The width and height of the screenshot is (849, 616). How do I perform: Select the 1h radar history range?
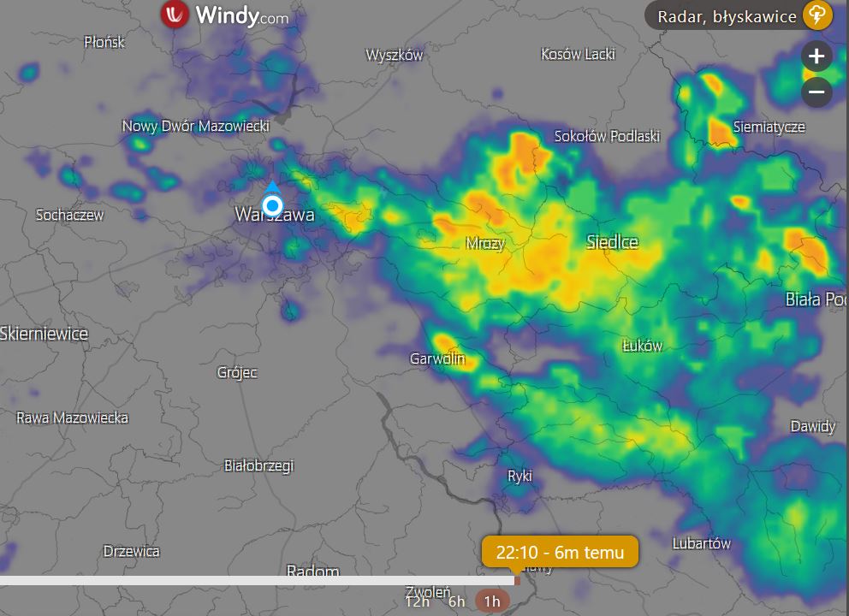491,601
